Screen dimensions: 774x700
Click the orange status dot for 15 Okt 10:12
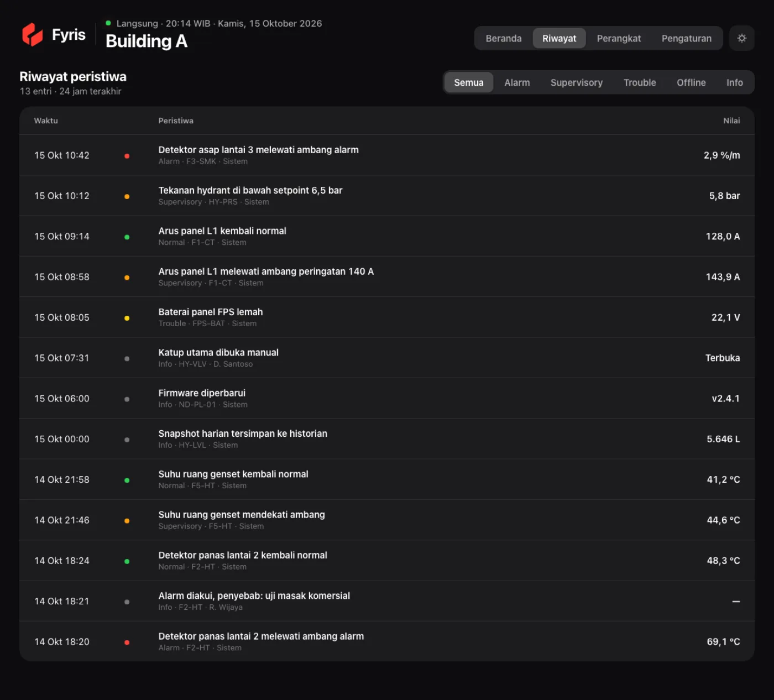(127, 196)
